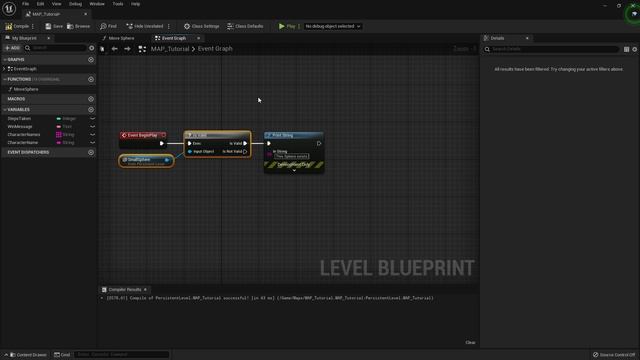The height and width of the screenshot is (360, 640).
Task: Clear the compiler results log
Action: 470,342
